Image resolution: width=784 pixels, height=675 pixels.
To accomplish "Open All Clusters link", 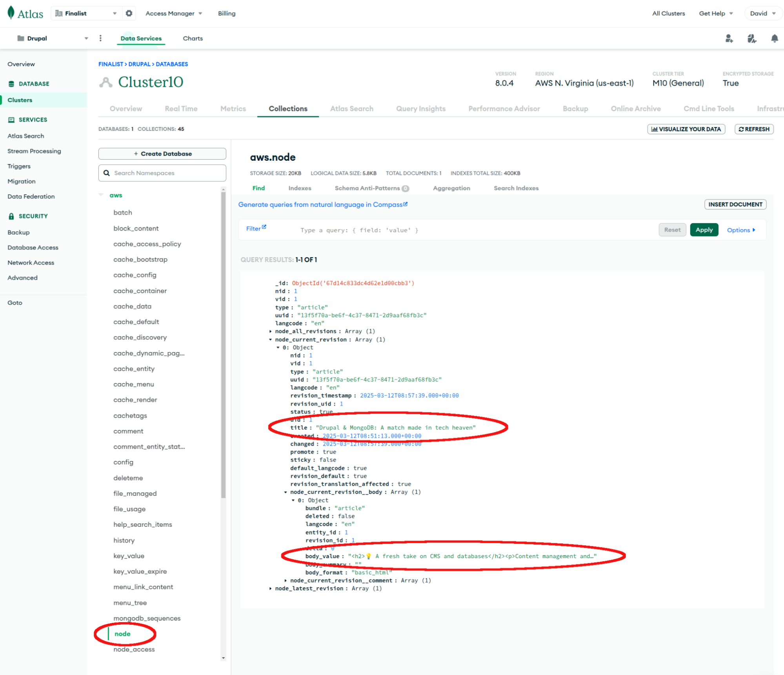I will (x=668, y=13).
